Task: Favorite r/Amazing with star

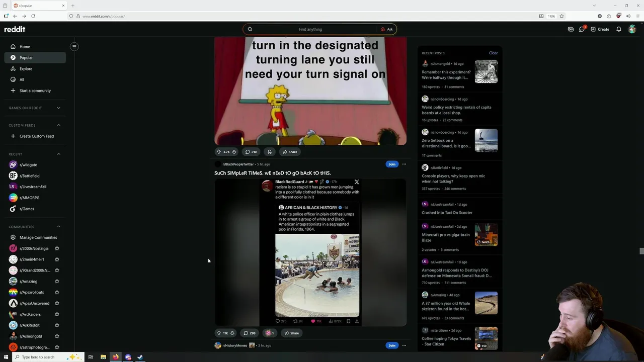Action: coord(57,282)
